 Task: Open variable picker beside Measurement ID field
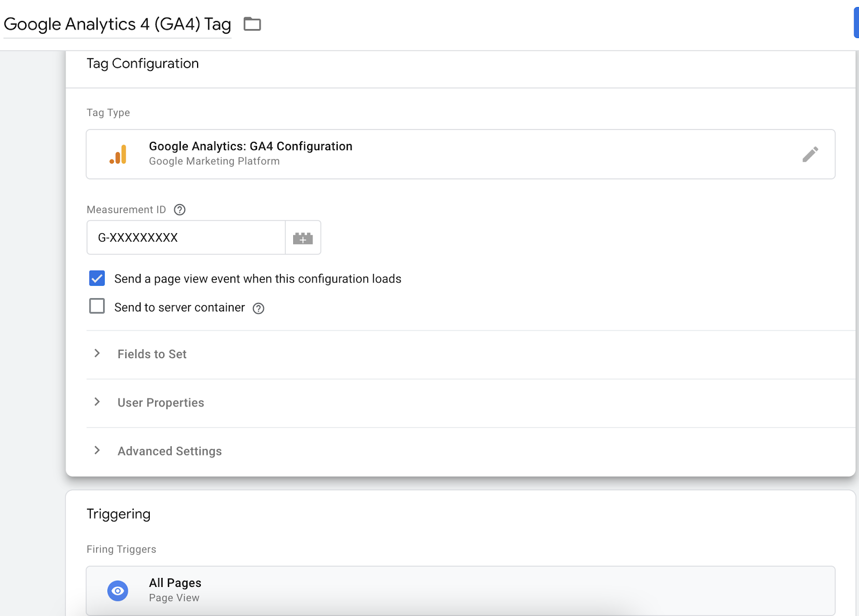pos(303,238)
